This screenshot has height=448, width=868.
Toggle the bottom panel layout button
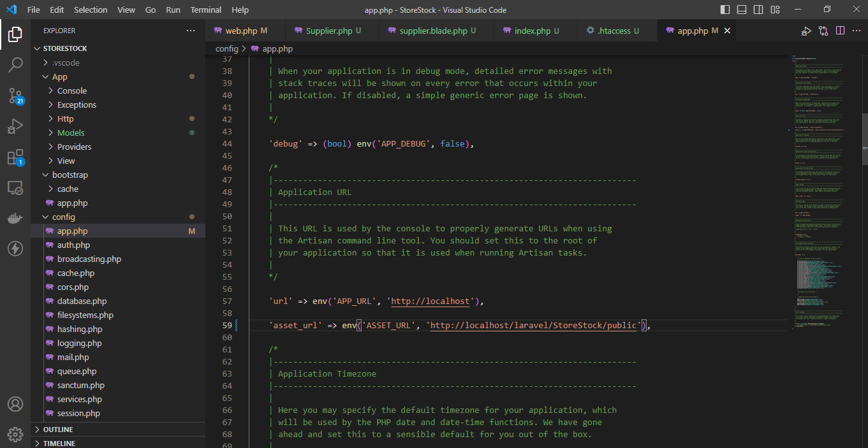click(742, 10)
